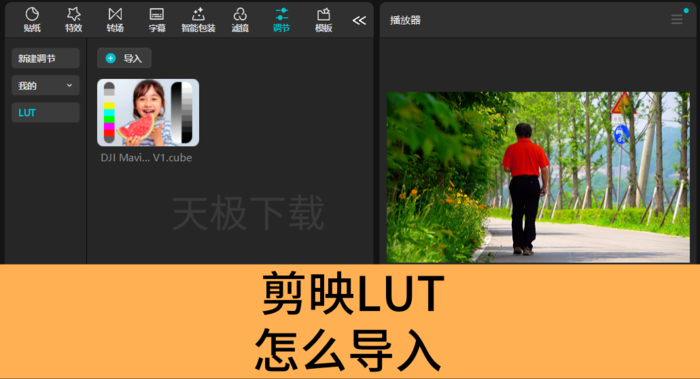This screenshot has width=700, height=379.
Task: Open the 智能包装 smart packaging tab
Action: click(x=198, y=20)
